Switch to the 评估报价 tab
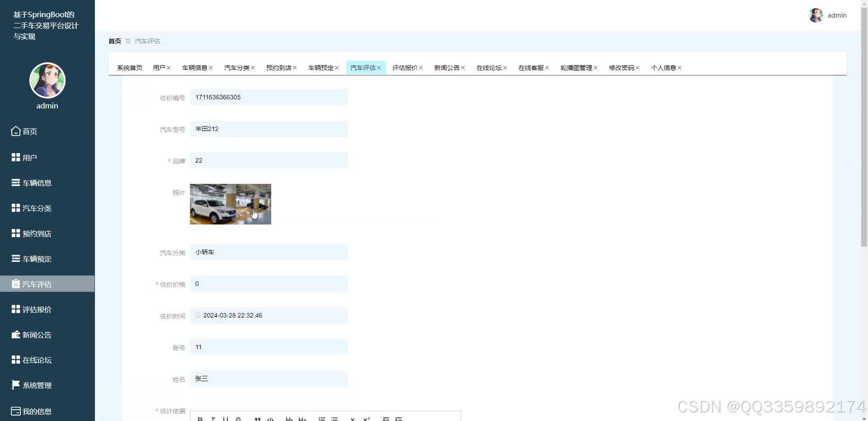This screenshot has height=421, width=868. (405, 68)
